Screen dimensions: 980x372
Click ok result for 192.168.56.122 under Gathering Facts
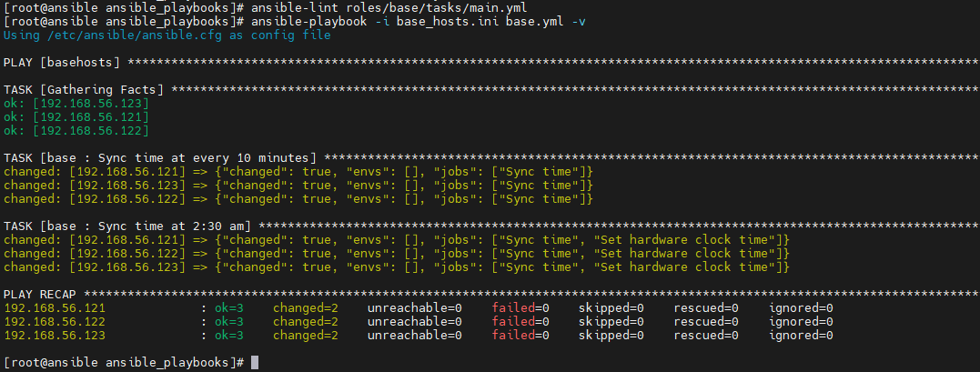pos(76,131)
